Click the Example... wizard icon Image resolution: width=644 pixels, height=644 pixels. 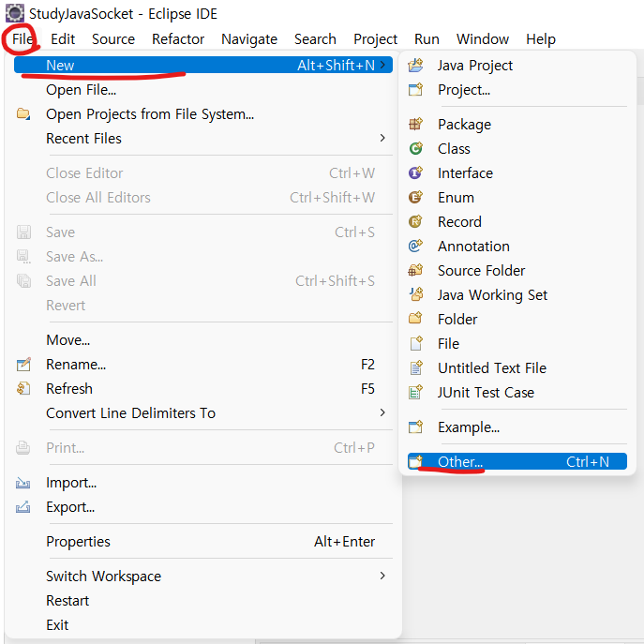tap(415, 427)
